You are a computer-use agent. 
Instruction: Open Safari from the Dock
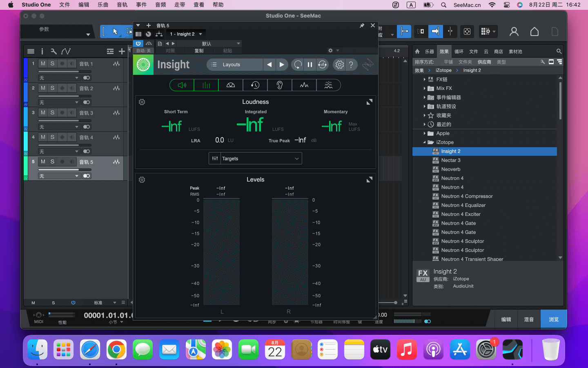click(90, 350)
